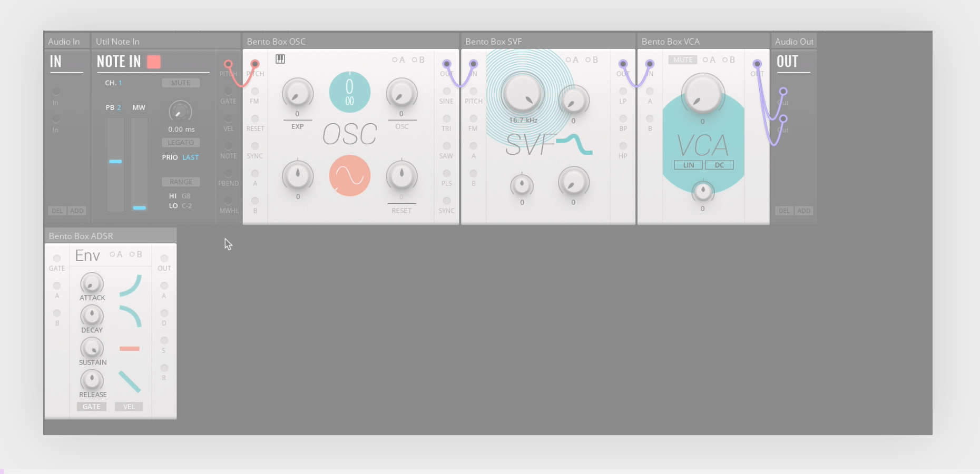Click the GATE input jack on ADSR

pyautogui.click(x=57, y=259)
